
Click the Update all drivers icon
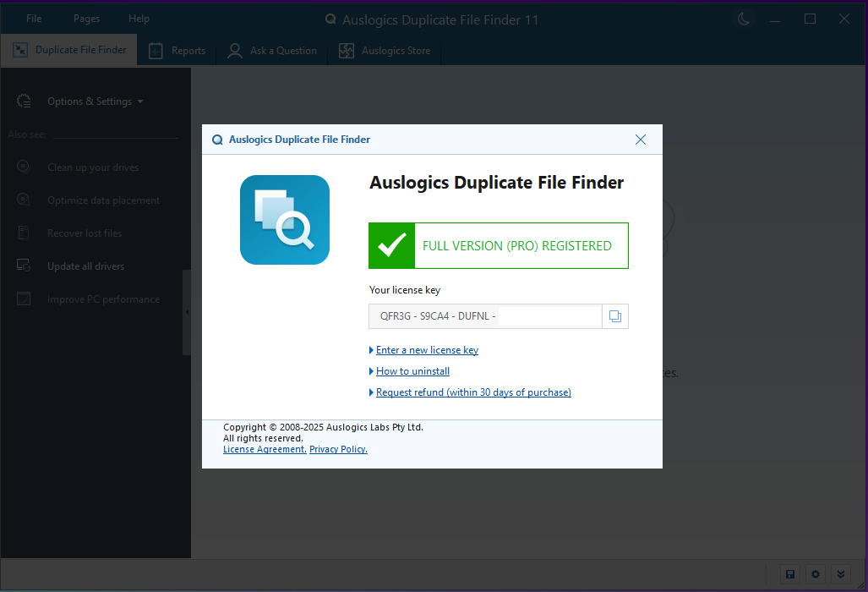[x=24, y=266]
